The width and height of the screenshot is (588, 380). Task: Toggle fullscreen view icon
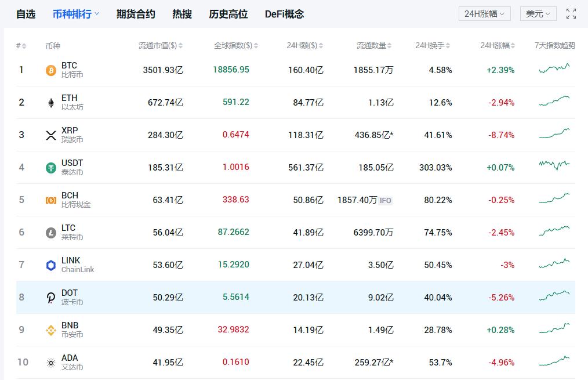coord(571,14)
